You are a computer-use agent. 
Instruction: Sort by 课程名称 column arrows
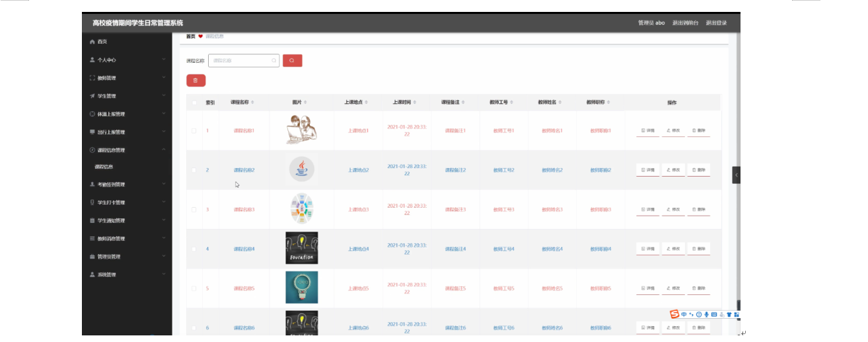[252, 103]
